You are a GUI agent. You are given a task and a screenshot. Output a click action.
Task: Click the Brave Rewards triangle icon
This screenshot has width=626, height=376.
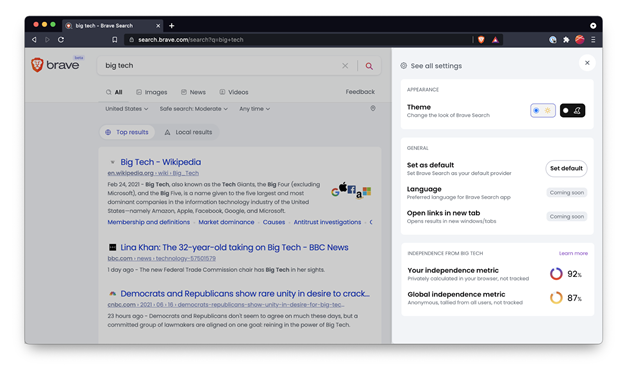pyautogui.click(x=495, y=40)
